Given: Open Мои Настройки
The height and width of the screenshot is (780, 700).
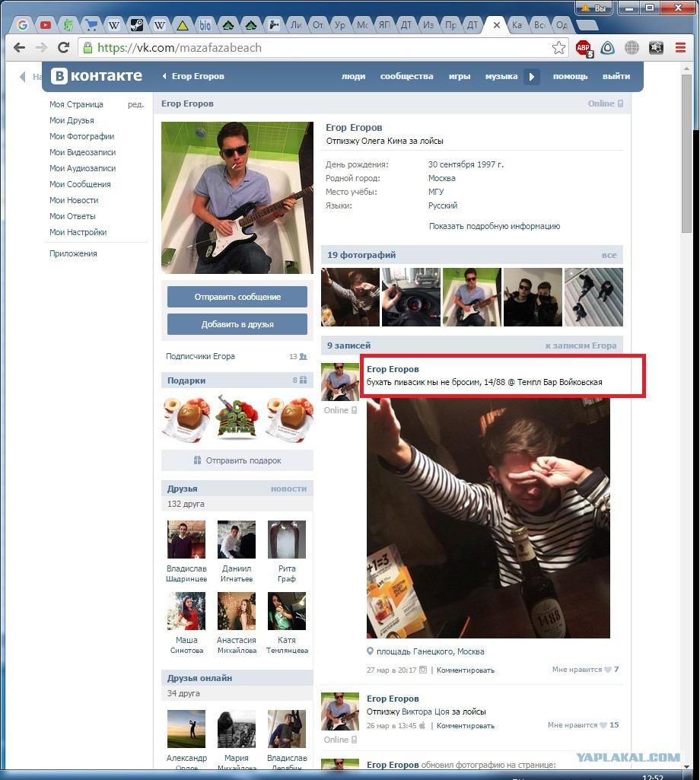Looking at the screenshot, I should [78, 232].
